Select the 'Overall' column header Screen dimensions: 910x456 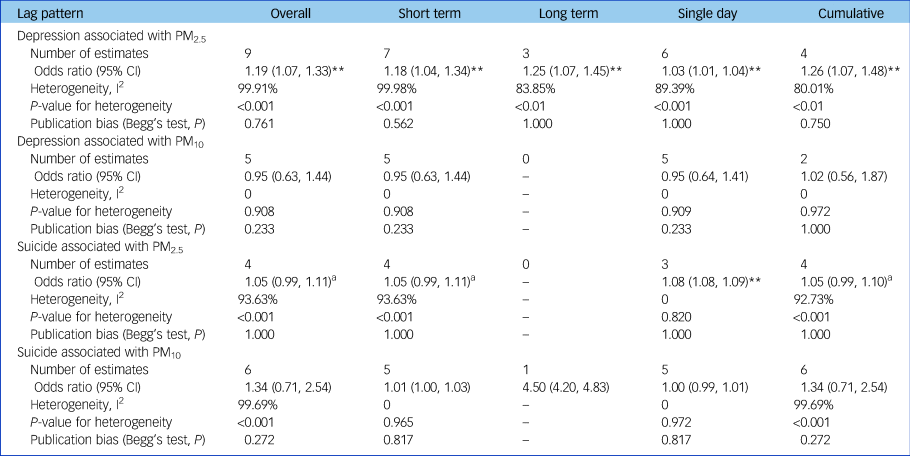coord(292,15)
